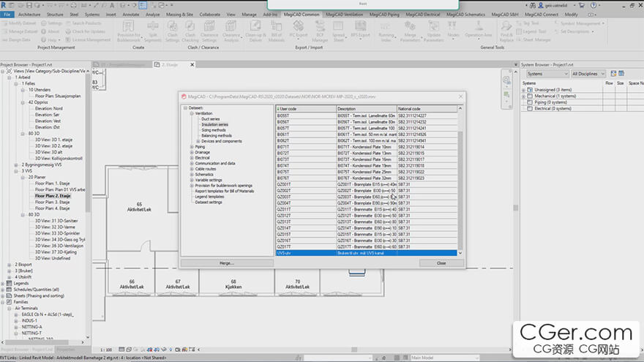Collapse the 20 Planer node in Project Browser
Viewport: 644px width, 362px height.
(x=23, y=177)
